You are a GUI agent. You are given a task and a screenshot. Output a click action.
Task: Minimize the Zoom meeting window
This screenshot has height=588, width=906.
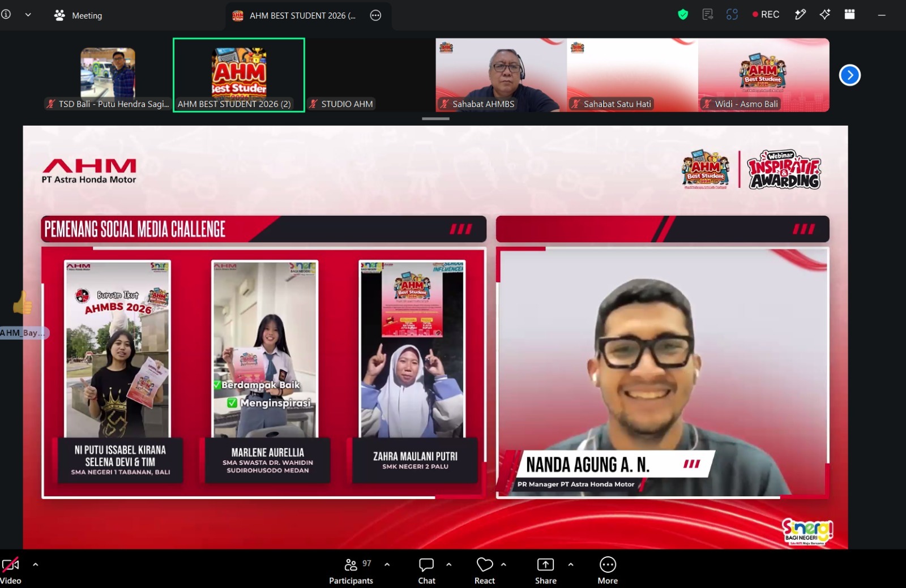[x=882, y=15]
